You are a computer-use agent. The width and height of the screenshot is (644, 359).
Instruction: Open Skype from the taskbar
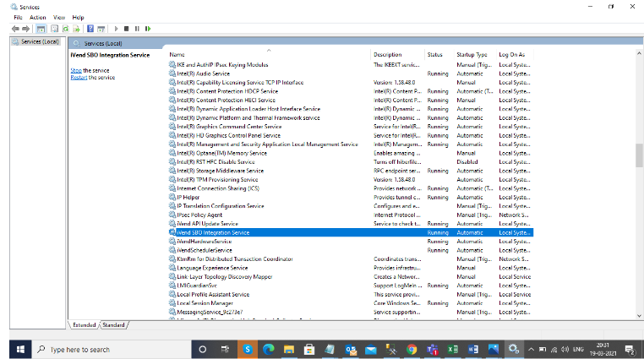[248, 350]
